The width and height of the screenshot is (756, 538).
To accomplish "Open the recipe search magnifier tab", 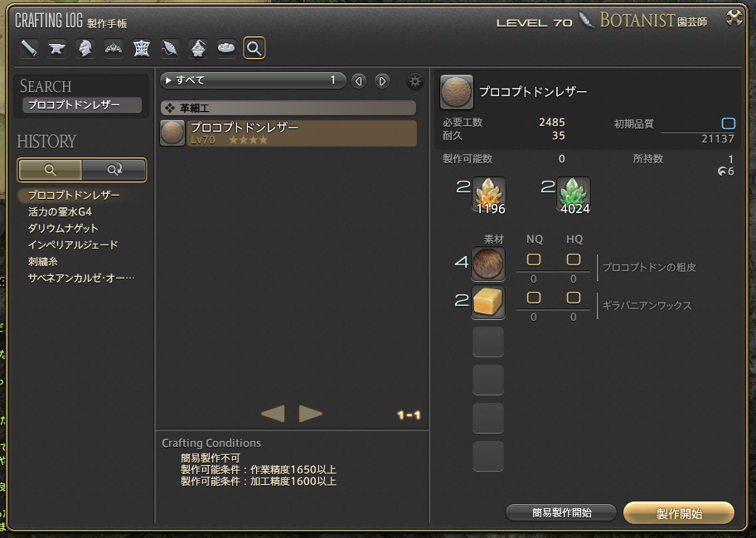I will pos(254,48).
